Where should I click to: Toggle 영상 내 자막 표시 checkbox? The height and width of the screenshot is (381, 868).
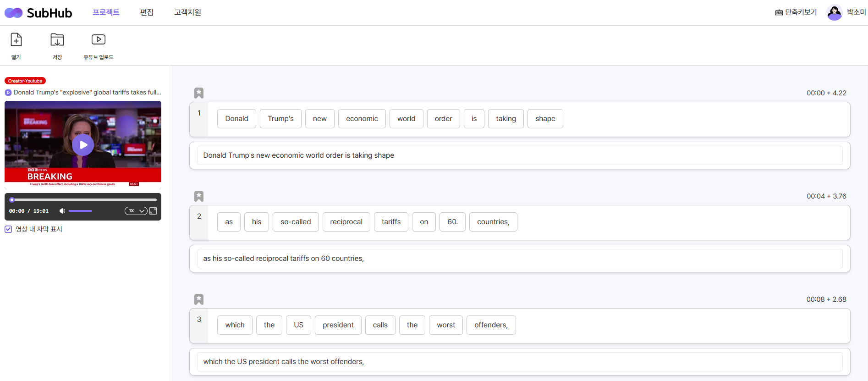[x=8, y=229]
